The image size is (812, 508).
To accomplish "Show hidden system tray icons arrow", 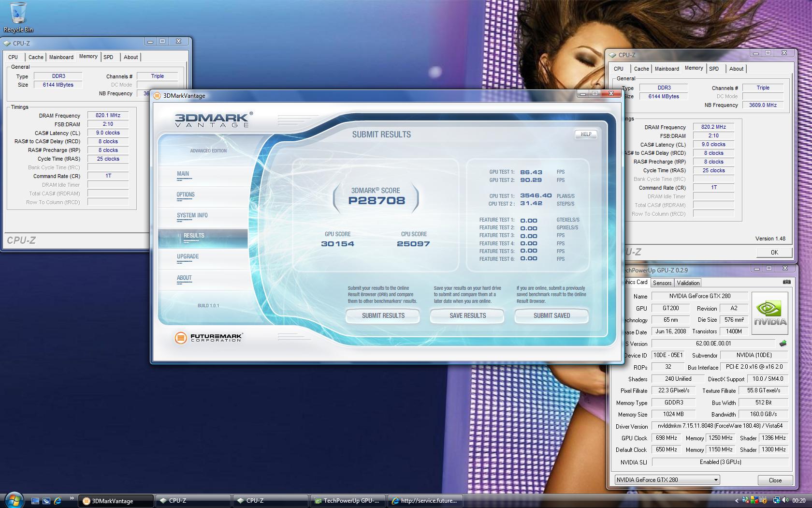I will pyautogui.click(x=737, y=501).
